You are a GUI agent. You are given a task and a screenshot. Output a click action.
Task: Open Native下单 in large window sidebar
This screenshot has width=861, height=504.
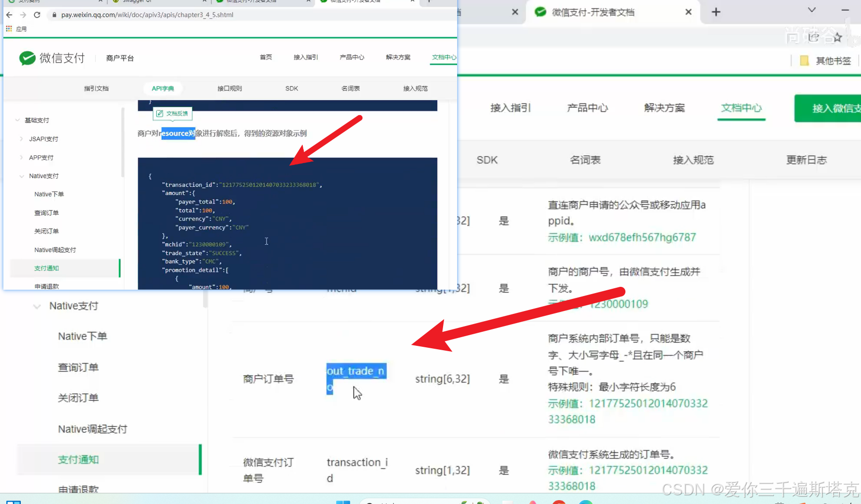pos(83,337)
